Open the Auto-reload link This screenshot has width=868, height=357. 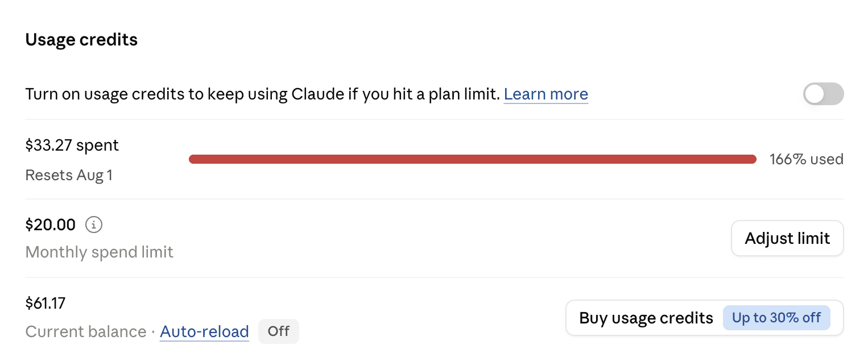point(205,331)
